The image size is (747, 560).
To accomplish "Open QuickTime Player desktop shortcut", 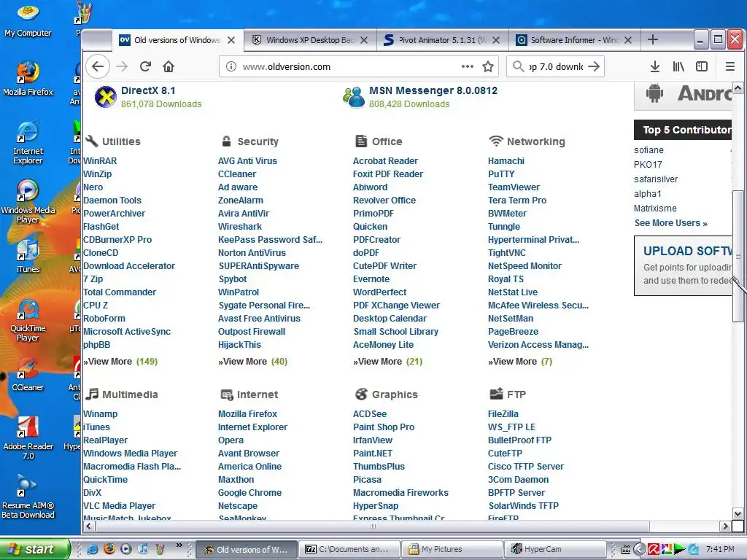I will point(28,320).
